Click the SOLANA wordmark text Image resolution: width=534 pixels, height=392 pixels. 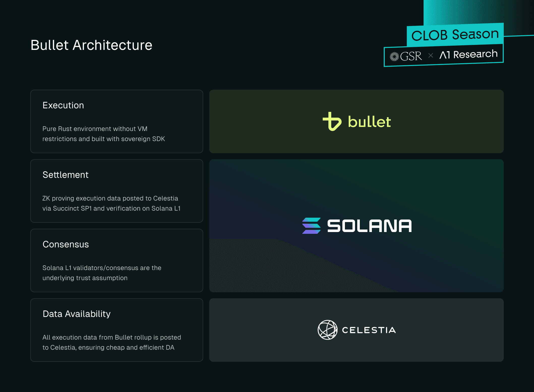point(369,226)
